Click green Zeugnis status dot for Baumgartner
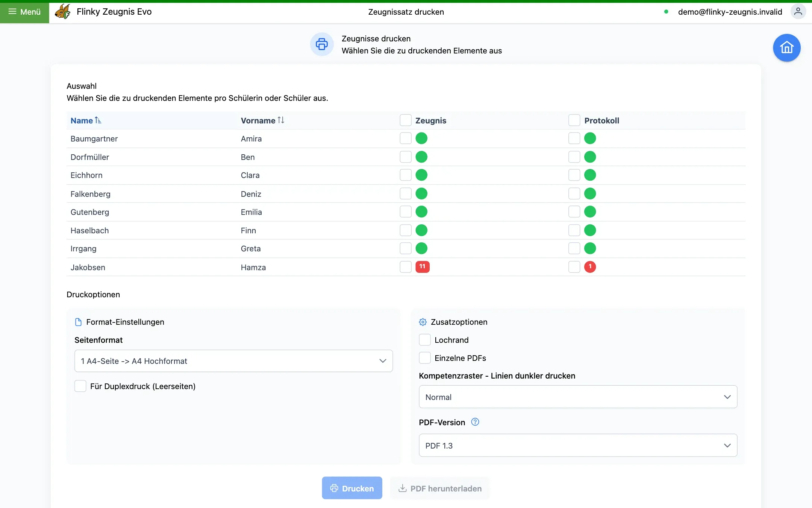 tap(421, 138)
